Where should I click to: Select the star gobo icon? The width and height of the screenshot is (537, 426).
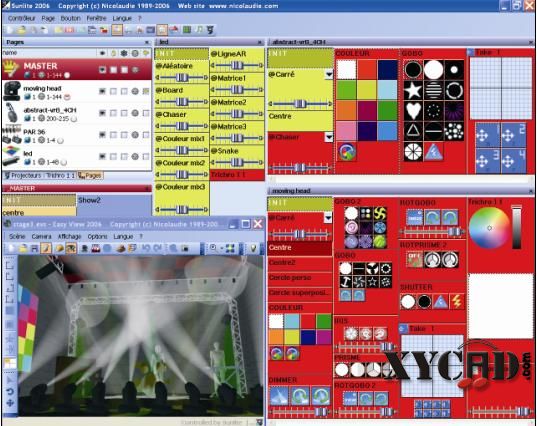(413, 90)
